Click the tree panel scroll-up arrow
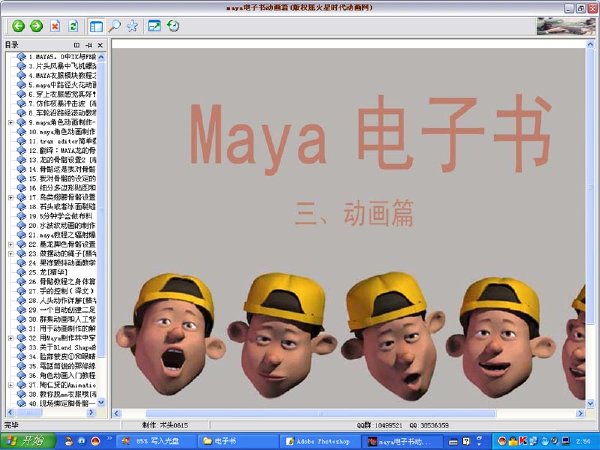 coord(101,57)
